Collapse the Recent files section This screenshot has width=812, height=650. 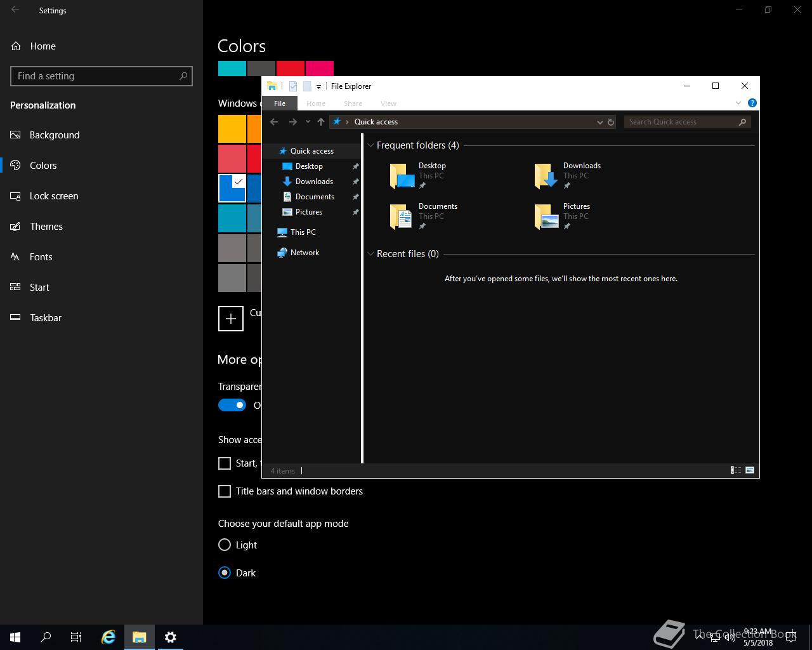[371, 254]
